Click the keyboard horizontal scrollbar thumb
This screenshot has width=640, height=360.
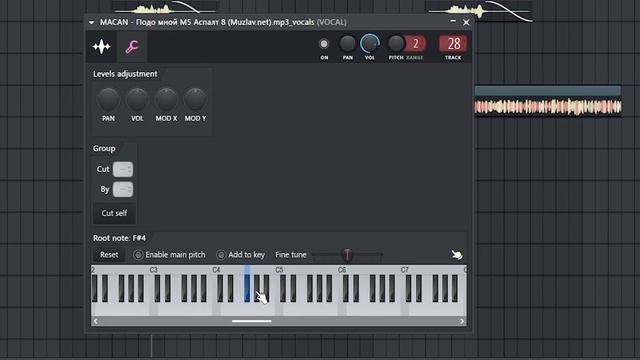pos(251,321)
